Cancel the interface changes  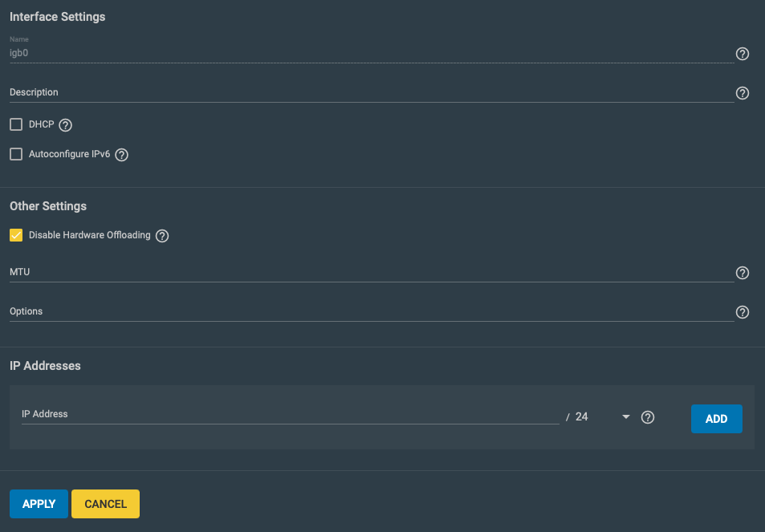pos(105,504)
